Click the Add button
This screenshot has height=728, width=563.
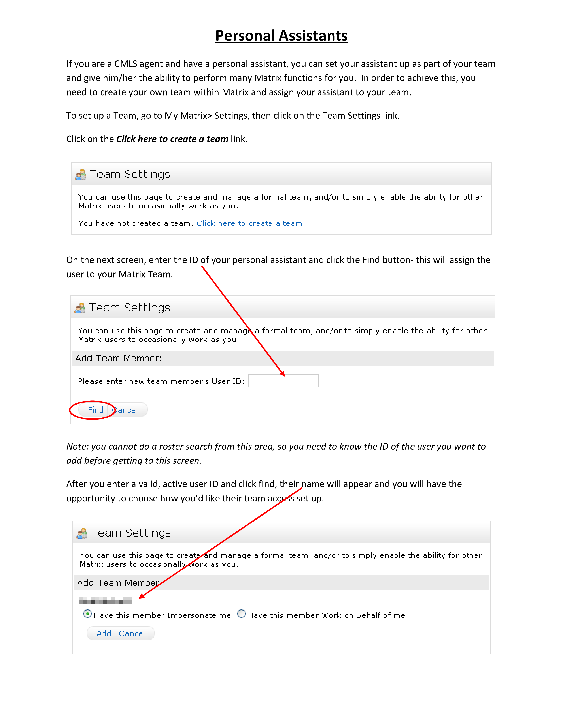104,634
